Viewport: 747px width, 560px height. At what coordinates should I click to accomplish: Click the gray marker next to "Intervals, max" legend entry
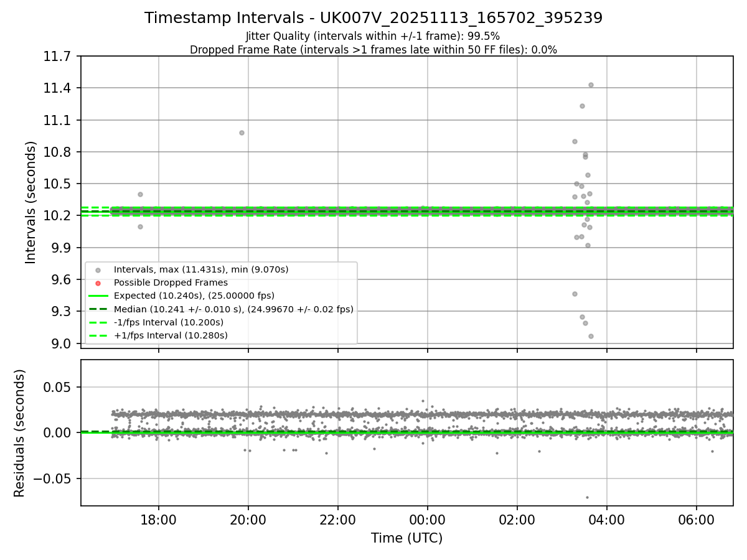98,270
